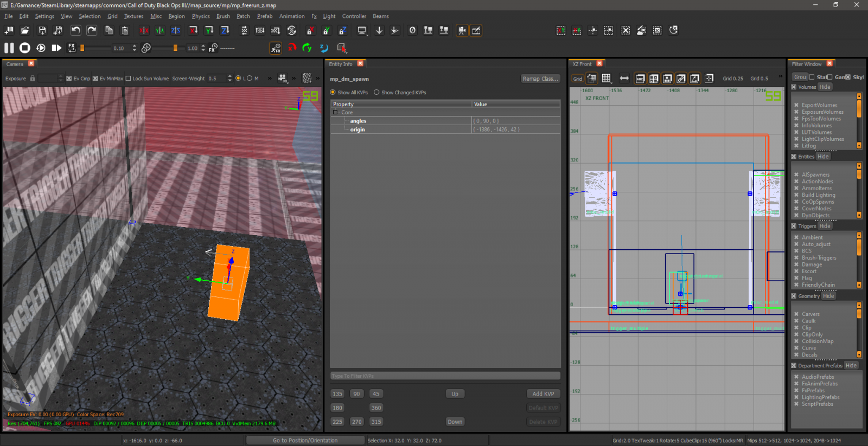Click the Add KVP button

tap(543, 394)
